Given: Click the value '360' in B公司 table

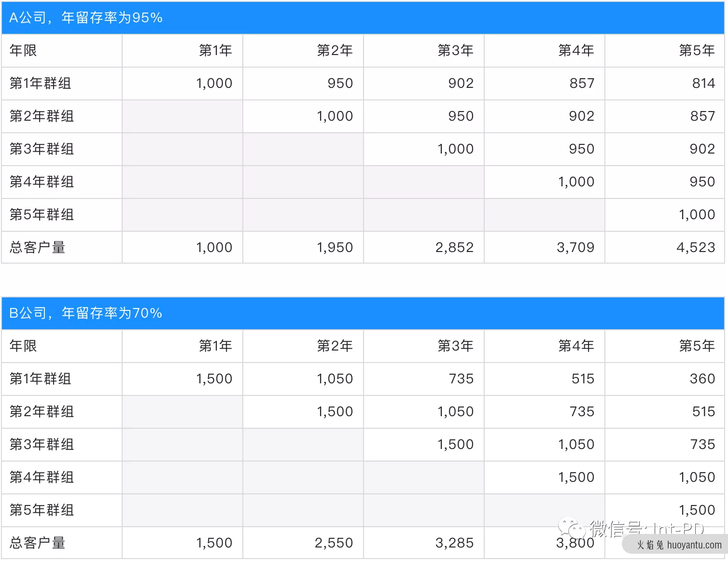Looking at the screenshot, I should tap(702, 379).
